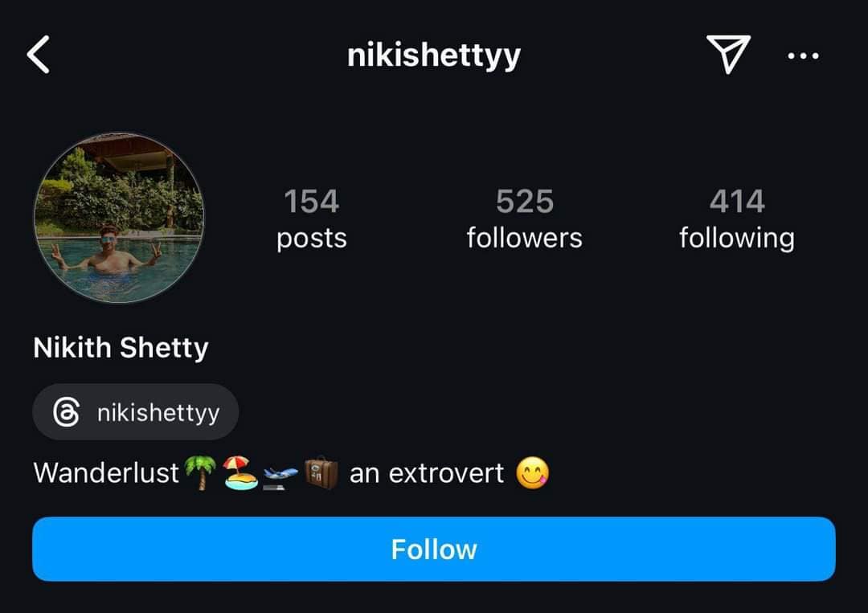Open the 414 following list
868x613 pixels.
(x=737, y=219)
